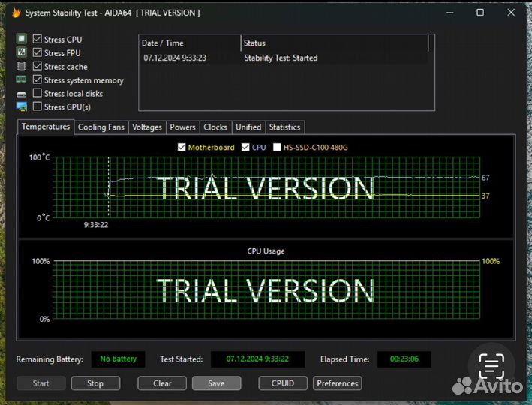The width and height of the screenshot is (532, 405).
Task: Open the Voltages tab
Action: tap(147, 127)
